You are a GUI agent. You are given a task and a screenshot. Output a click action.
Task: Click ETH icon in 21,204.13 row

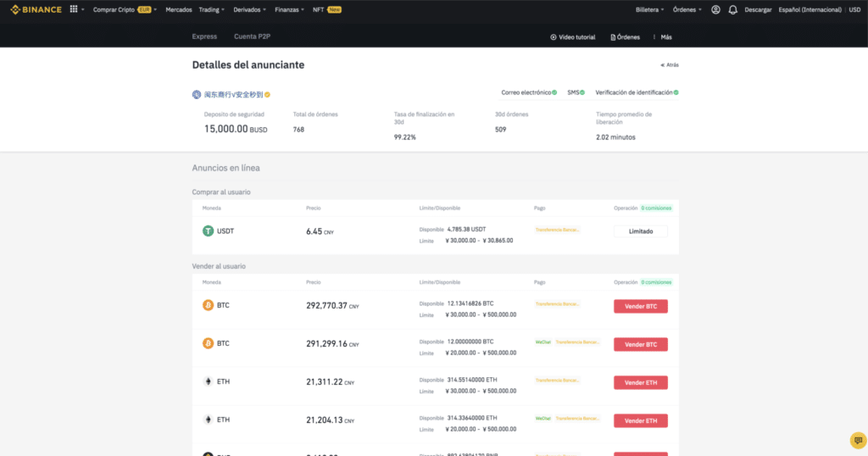point(209,420)
